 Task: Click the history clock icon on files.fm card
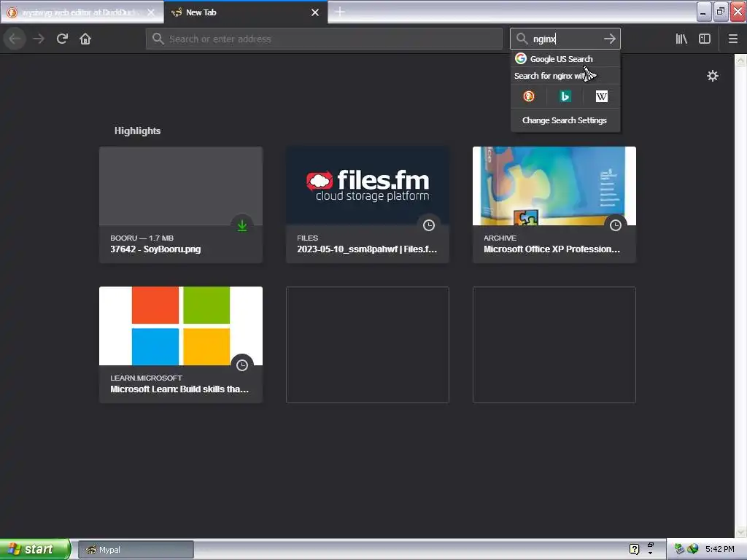coord(429,225)
